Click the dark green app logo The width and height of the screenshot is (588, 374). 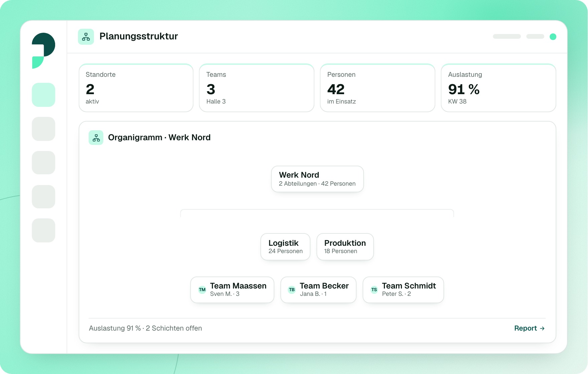(x=43, y=50)
